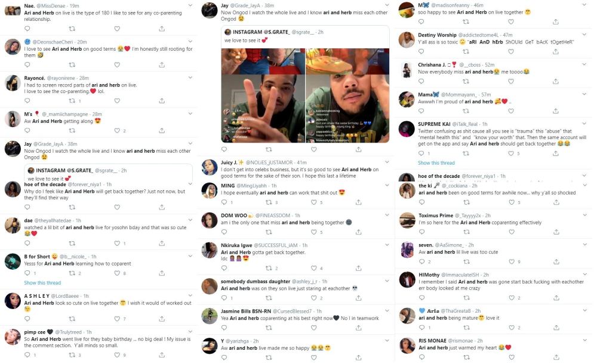
Task: Share RIS MONAE's warmed my heart tweet
Action: (556, 357)
